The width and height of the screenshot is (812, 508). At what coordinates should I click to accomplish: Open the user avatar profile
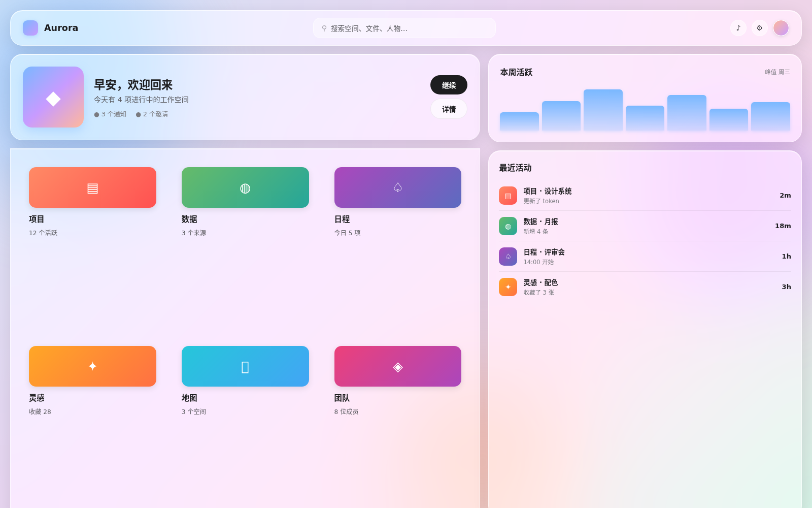[x=781, y=28]
